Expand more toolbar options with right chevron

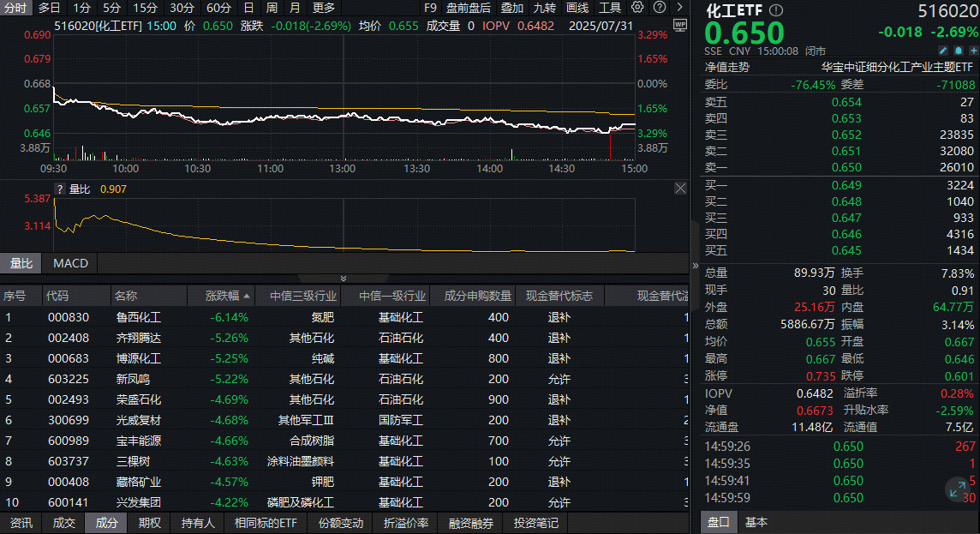(x=680, y=8)
